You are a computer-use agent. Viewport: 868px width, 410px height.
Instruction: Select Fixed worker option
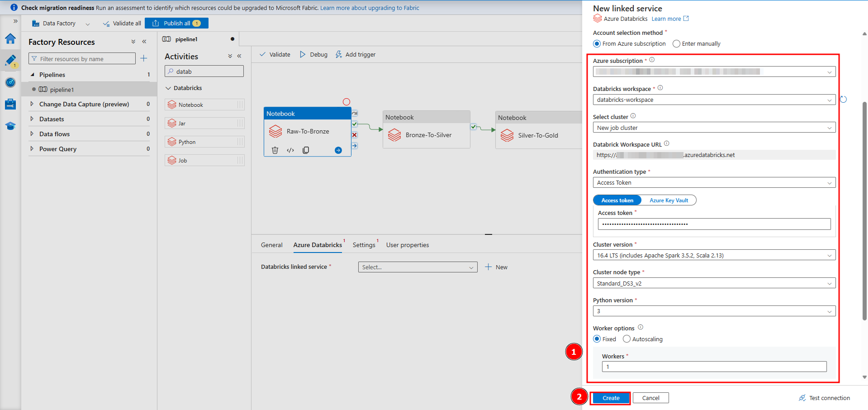(x=597, y=339)
